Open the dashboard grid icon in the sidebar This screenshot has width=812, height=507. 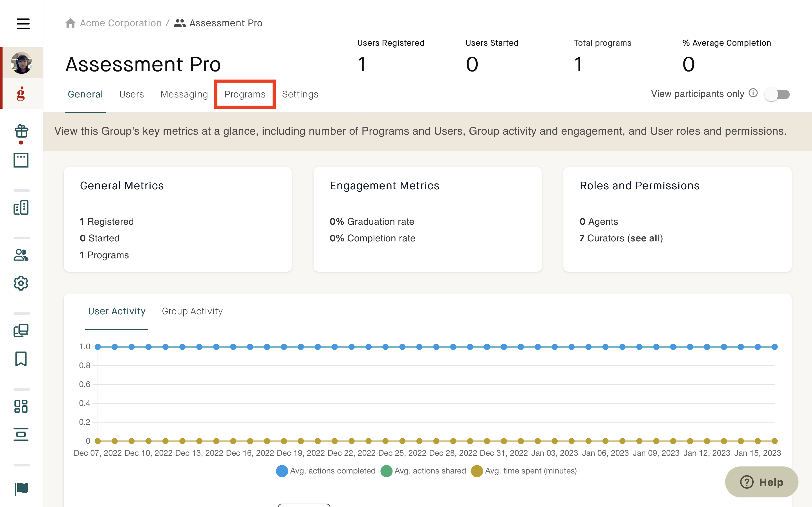[21, 406]
